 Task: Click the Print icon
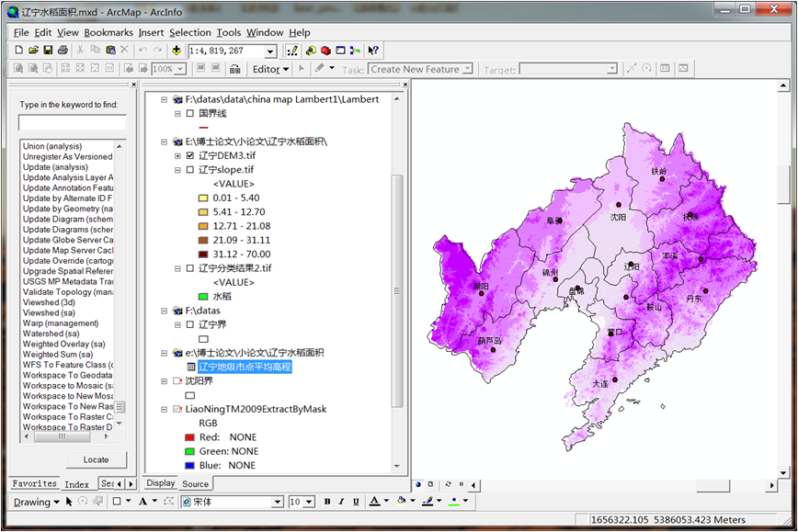63,51
